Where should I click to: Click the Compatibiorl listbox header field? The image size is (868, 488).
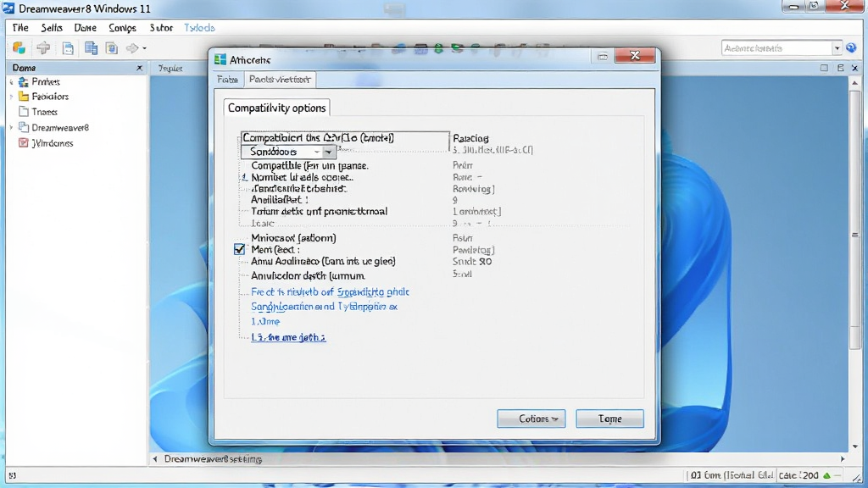coord(345,138)
